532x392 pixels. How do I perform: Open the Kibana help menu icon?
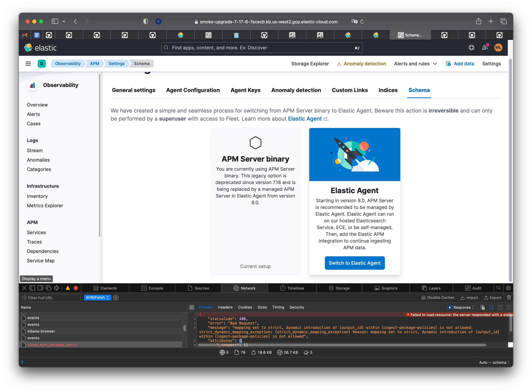tap(471, 48)
